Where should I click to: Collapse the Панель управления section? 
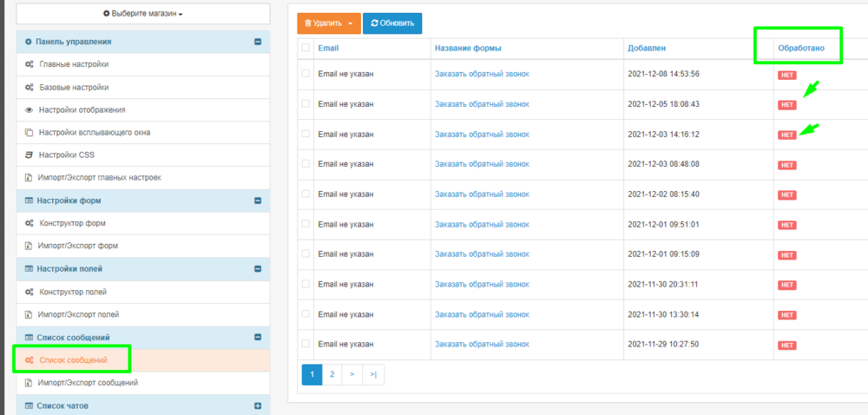coord(258,42)
